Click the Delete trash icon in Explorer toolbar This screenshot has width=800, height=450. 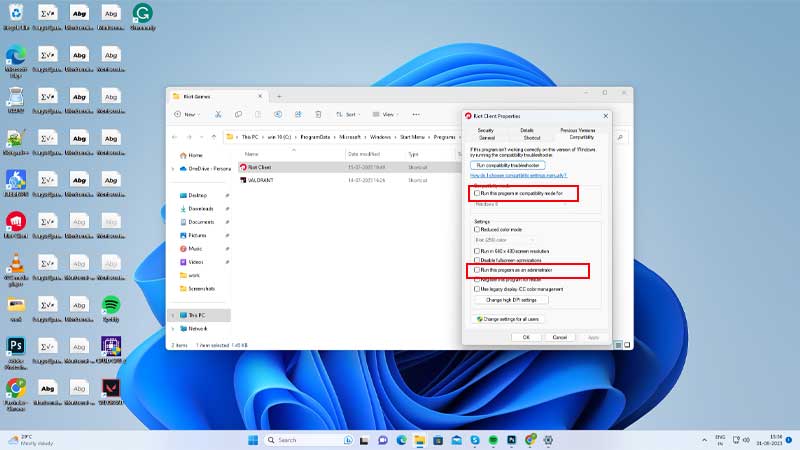point(318,114)
